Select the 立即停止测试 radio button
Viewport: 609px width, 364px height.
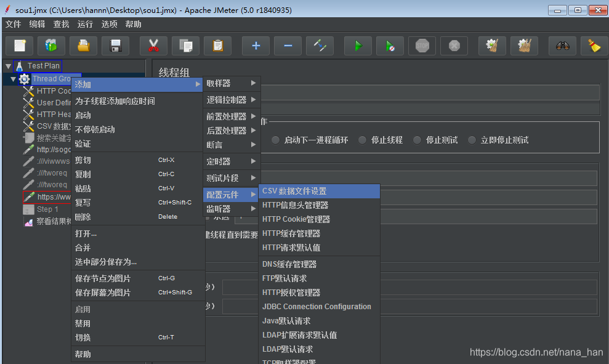472,140
